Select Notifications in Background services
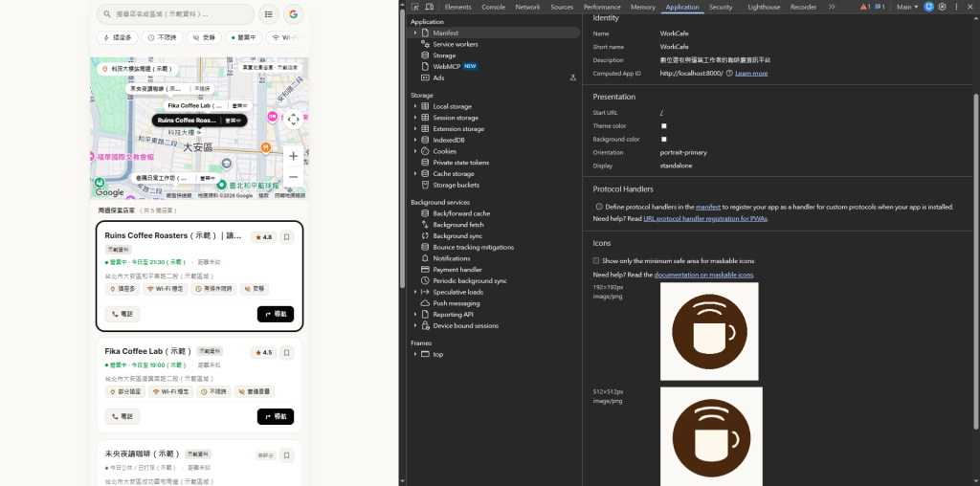Image resolution: width=980 pixels, height=486 pixels. tap(452, 258)
